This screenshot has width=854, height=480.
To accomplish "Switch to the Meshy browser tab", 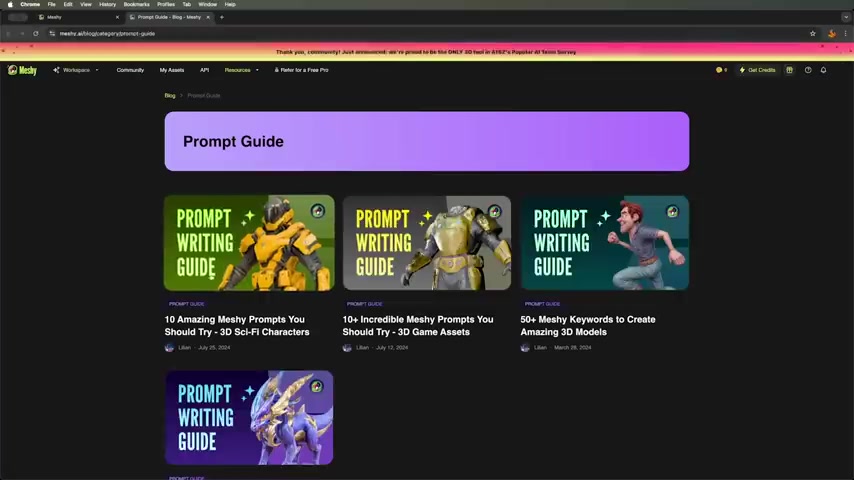I will click(x=78, y=17).
